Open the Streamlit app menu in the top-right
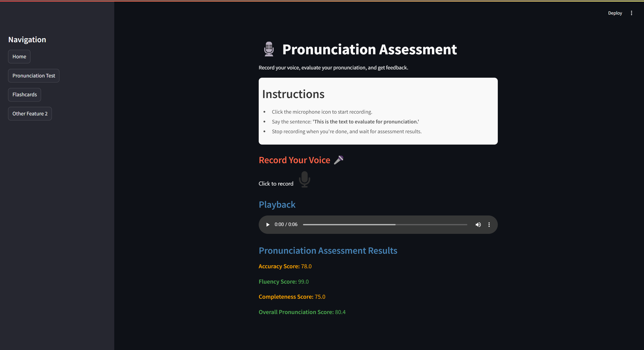644x350 pixels. 631,13
